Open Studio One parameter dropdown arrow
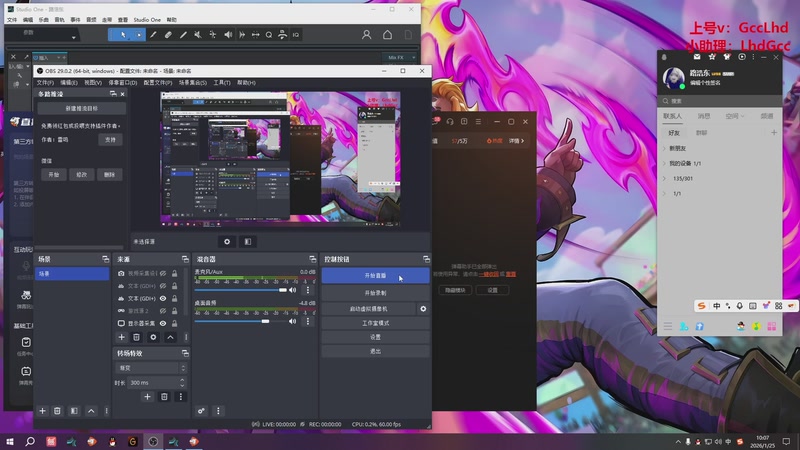 coord(73,37)
